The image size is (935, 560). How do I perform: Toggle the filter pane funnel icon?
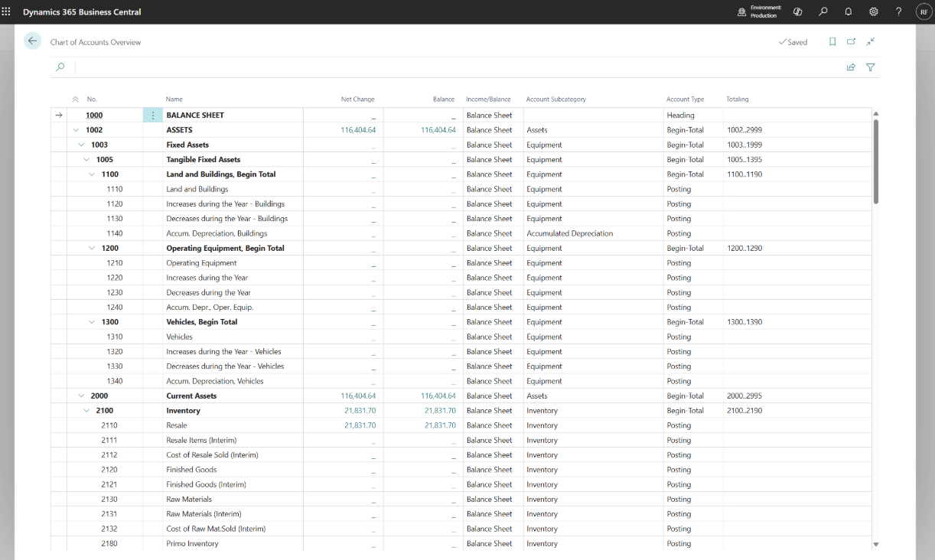click(x=870, y=67)
